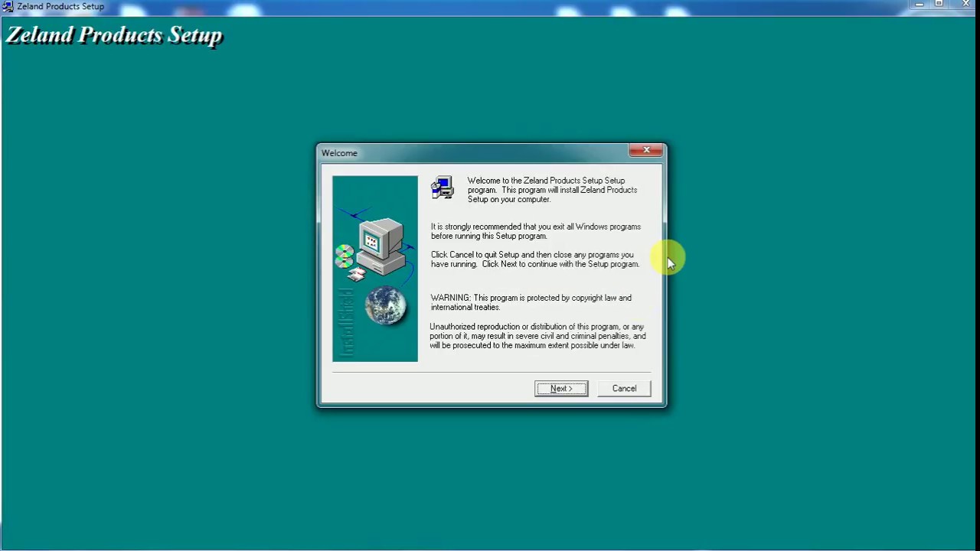The image size is (980, 551).
Task: Minimize the Zeland Products Setup window
Action: tap(919, 5)
